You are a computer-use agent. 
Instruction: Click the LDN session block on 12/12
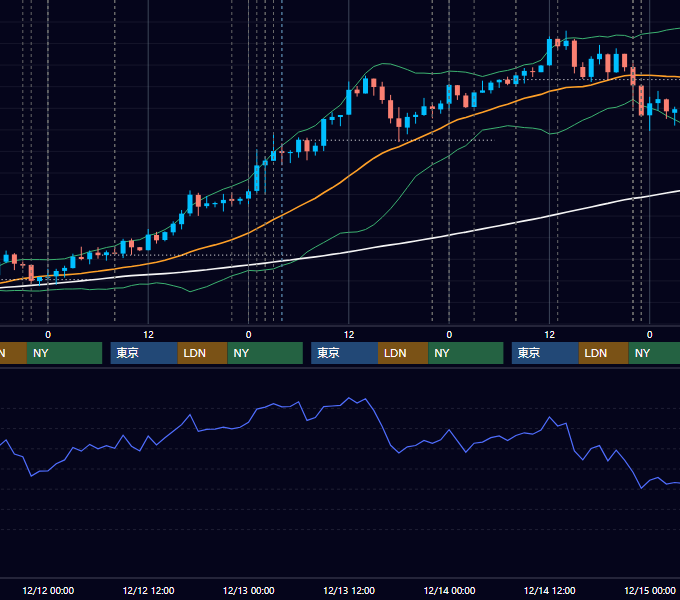[203, 353]
